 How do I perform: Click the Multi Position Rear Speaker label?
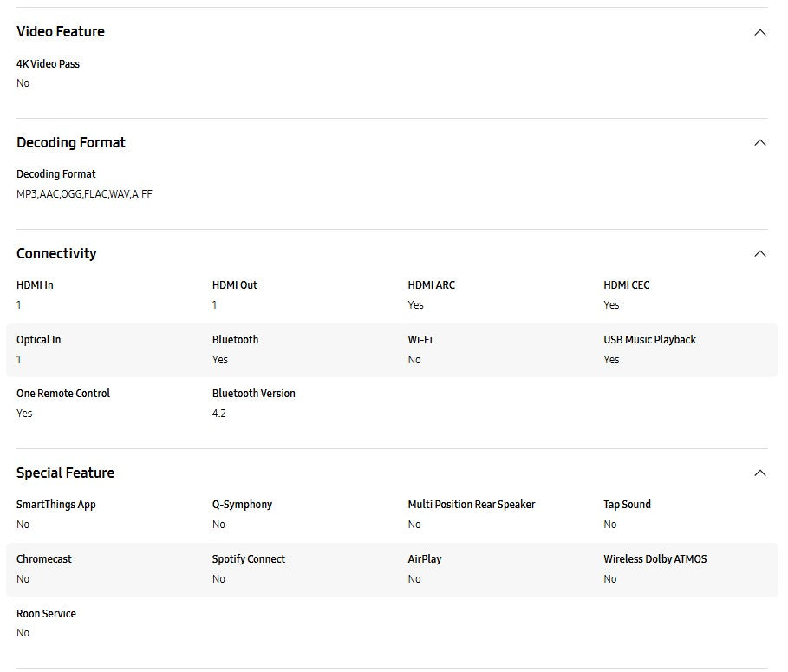pyautogui.click(x=471, y=505)
